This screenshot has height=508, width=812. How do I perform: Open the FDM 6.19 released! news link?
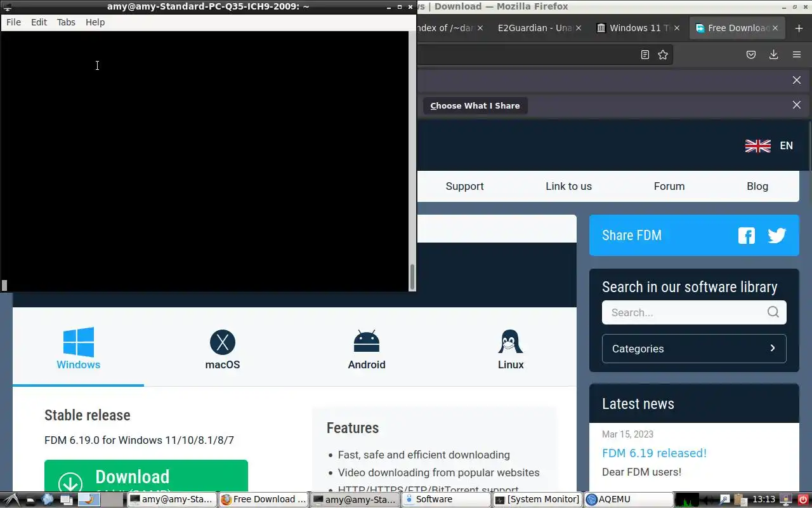[x=654, y=453]
